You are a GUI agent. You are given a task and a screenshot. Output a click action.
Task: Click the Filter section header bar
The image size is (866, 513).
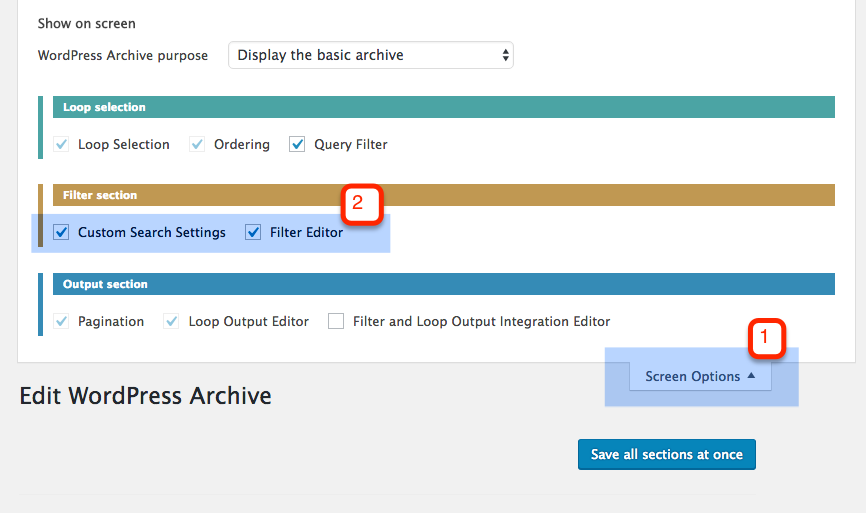[x=443, y=195]
